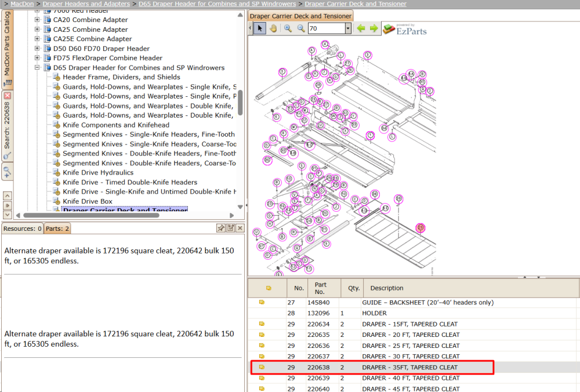Open Knife Drive Hydraulics tree item
The width and height of the screenshot is (580, 392).
(98, 172)
